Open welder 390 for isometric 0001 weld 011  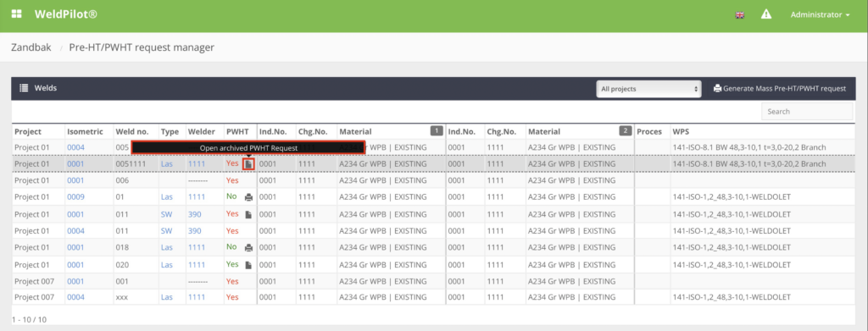point(194,214)
